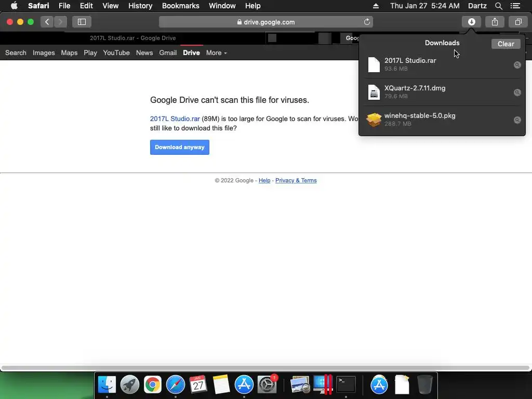Open Safari compass icon in Dock
Screen dimensions: 532x399
pos(176,385)
